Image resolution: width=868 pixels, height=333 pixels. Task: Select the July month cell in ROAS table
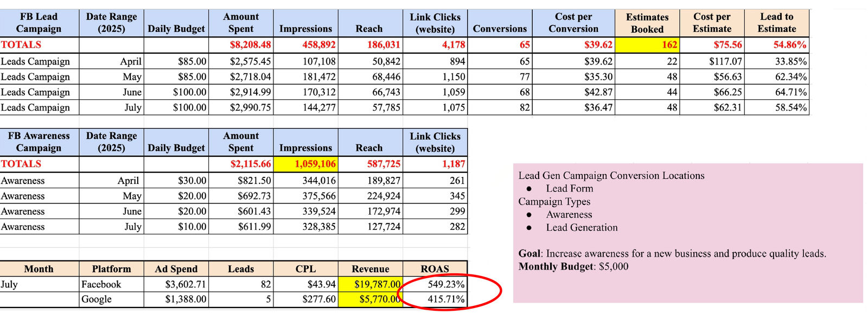click(39, 284)
